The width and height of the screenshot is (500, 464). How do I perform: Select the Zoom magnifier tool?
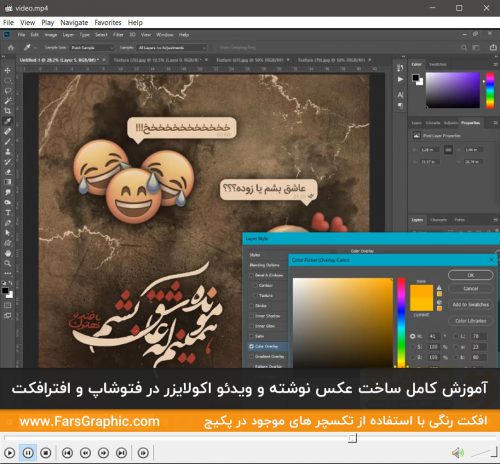7,263
